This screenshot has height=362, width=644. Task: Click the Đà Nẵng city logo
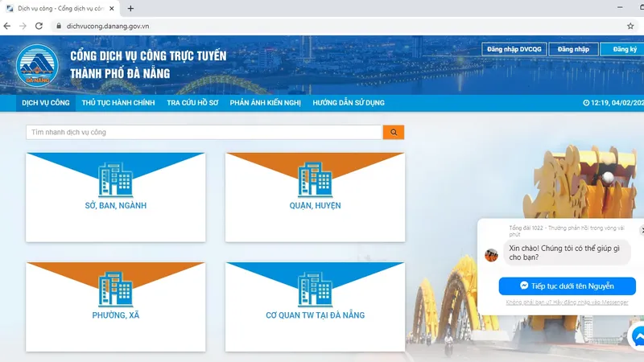point(37,65)
